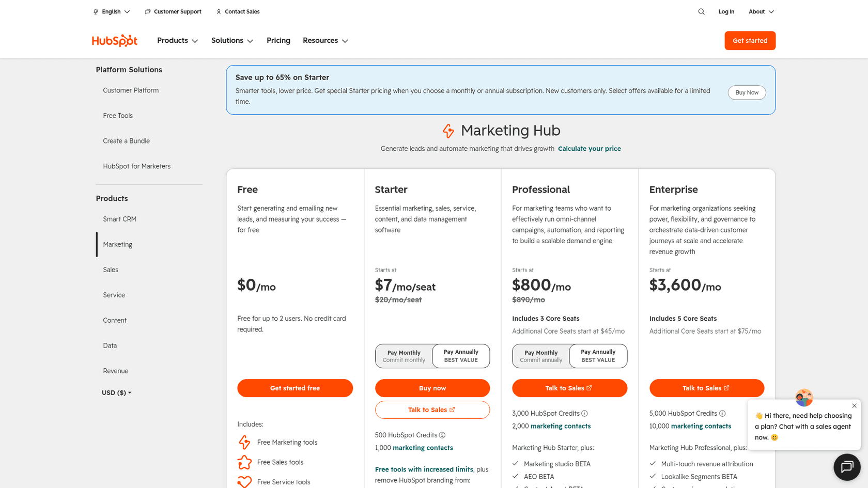The width and height of the screenshot is (868, 488).
Task: Open the search magnifier icon
Action: (701, 11)
